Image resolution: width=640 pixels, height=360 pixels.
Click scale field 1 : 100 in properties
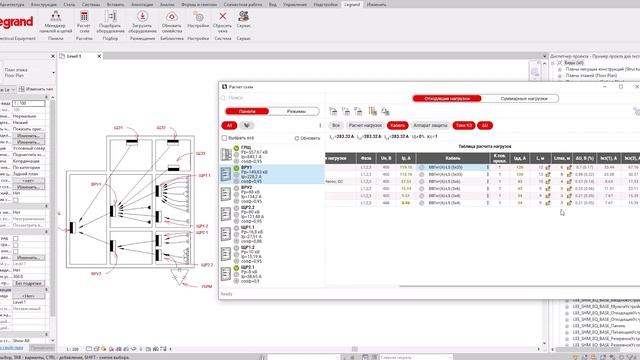(x=29, y=103)
